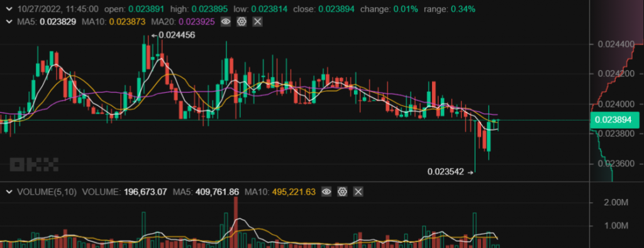Remove the MA indicator with X

257,22
